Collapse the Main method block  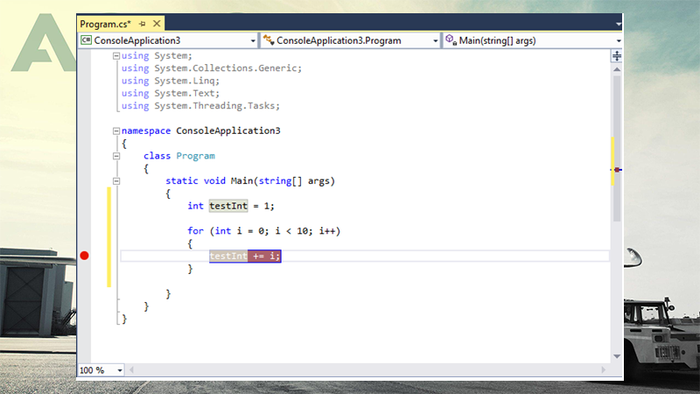point(116,181)
